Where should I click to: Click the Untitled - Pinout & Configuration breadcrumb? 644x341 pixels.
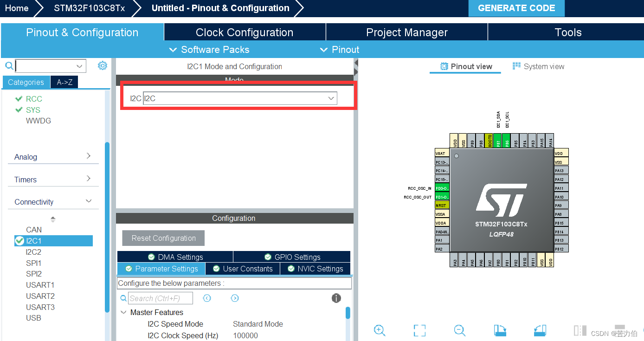[x=220, y=8]
